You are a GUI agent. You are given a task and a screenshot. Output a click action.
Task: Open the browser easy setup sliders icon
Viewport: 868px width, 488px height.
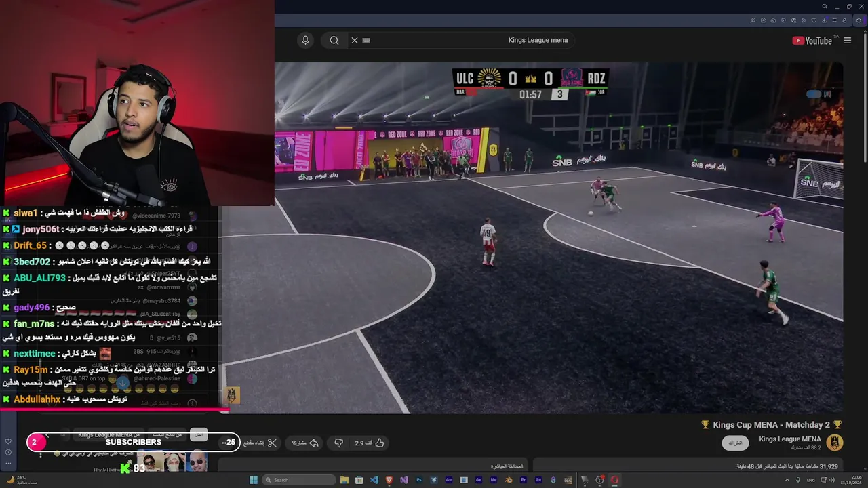pyautogui.click(x=834, y=20)
